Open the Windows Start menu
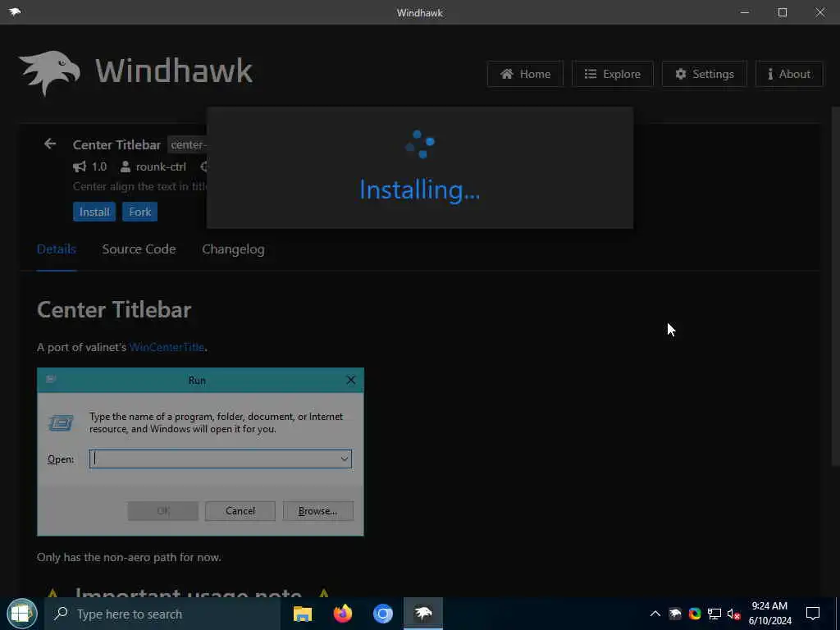The height and width of the screenshot is (630, 840). 21,614
